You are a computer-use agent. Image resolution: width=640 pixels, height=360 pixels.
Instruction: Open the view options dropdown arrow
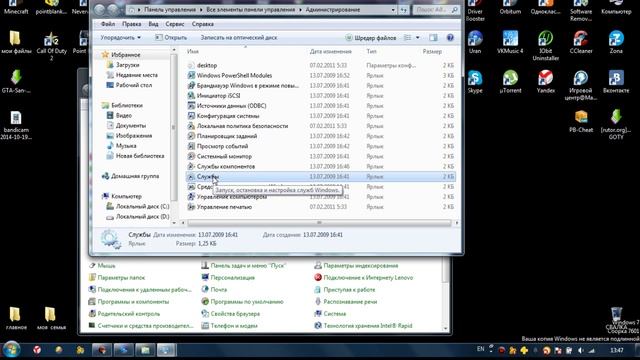(418, 38)
